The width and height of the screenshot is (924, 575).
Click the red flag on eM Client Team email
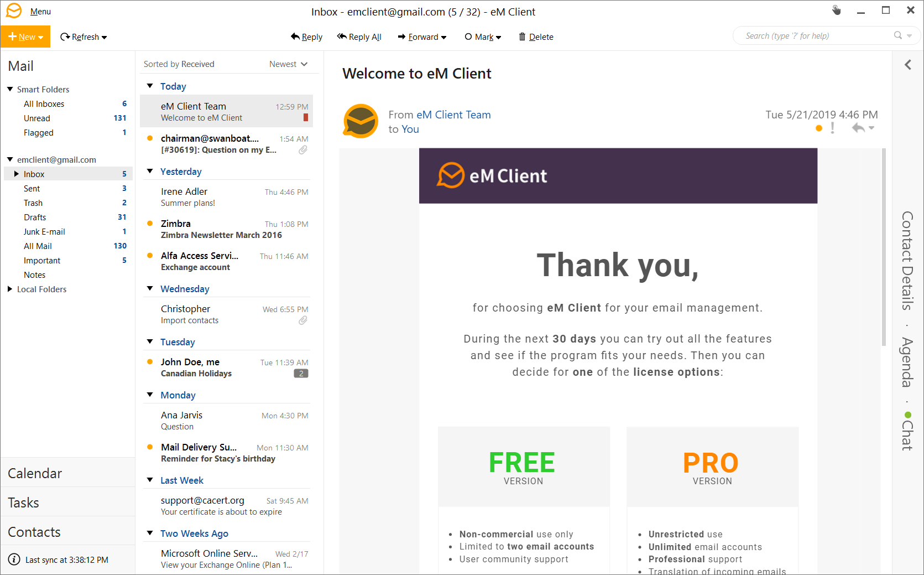pos(306,117)
